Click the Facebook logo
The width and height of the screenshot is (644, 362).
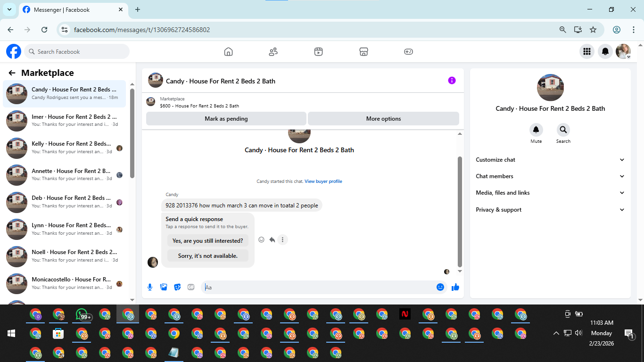14,51
